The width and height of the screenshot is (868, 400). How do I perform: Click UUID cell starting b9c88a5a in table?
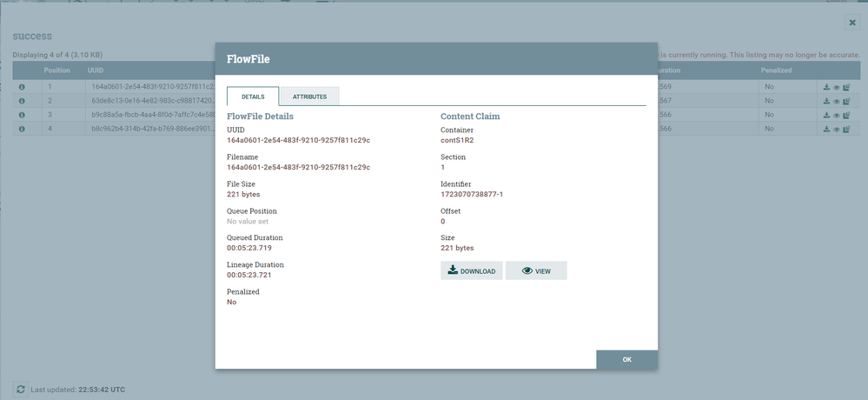click(153, 115)
